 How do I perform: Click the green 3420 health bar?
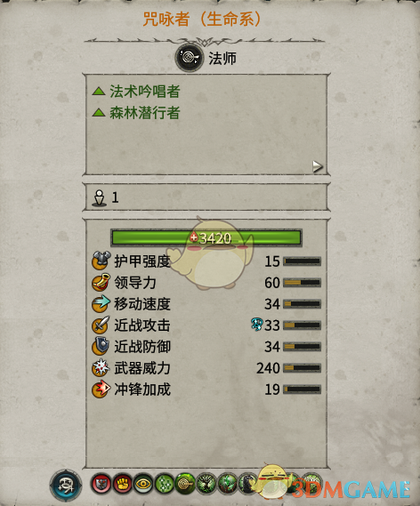[206, 238]
